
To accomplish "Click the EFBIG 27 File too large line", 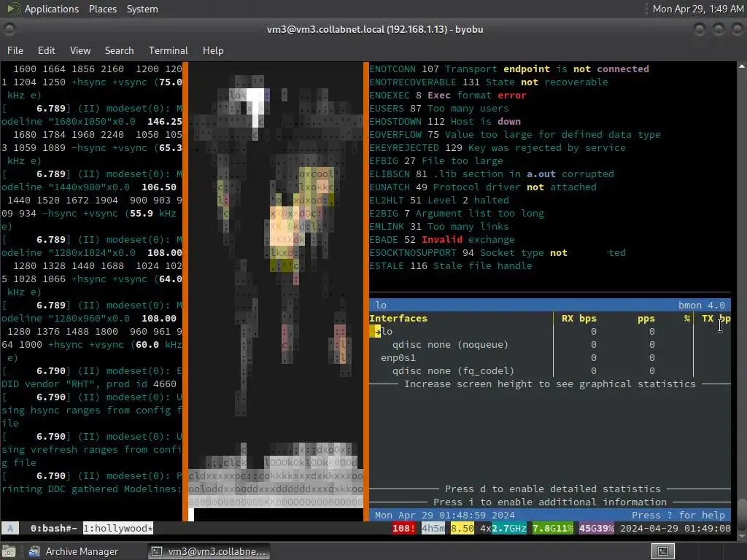I will pyautogui.click(x=436, y=161).
